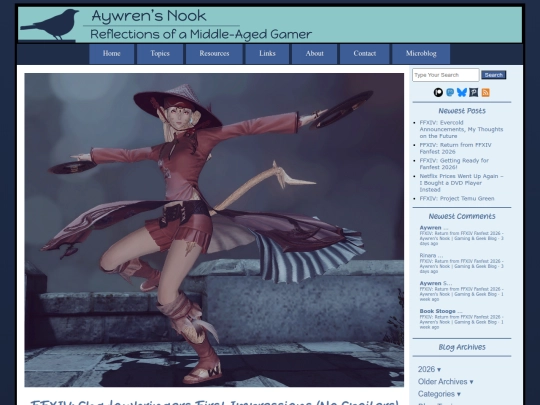Click the Reflections of a Middle-Aged Gamer tagline
540x405 pixels.
coord(201,34)
